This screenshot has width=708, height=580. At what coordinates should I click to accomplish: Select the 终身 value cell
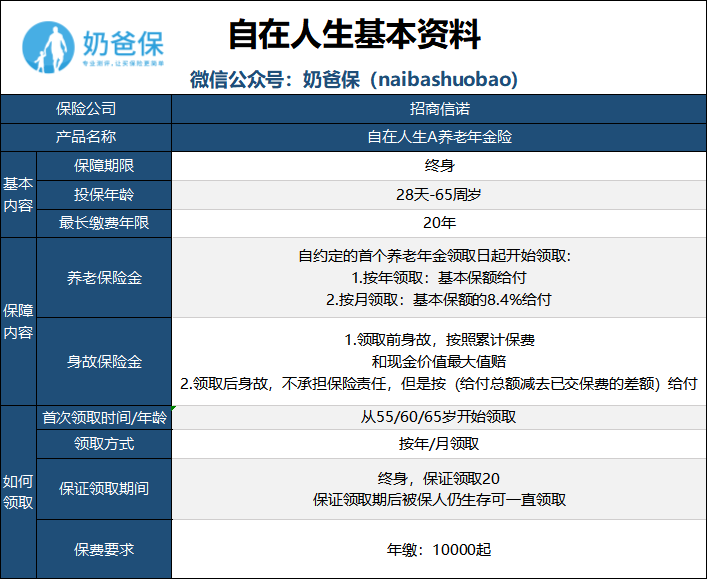tap(439, 166)
